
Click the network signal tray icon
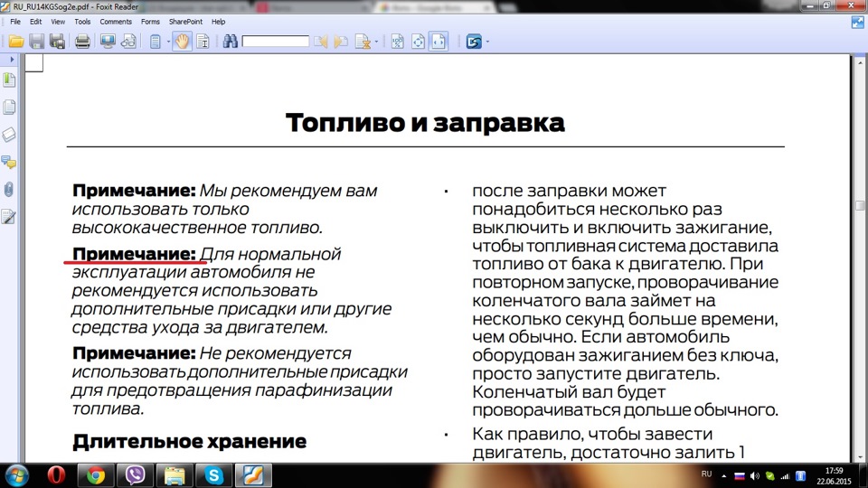(785, 476)
